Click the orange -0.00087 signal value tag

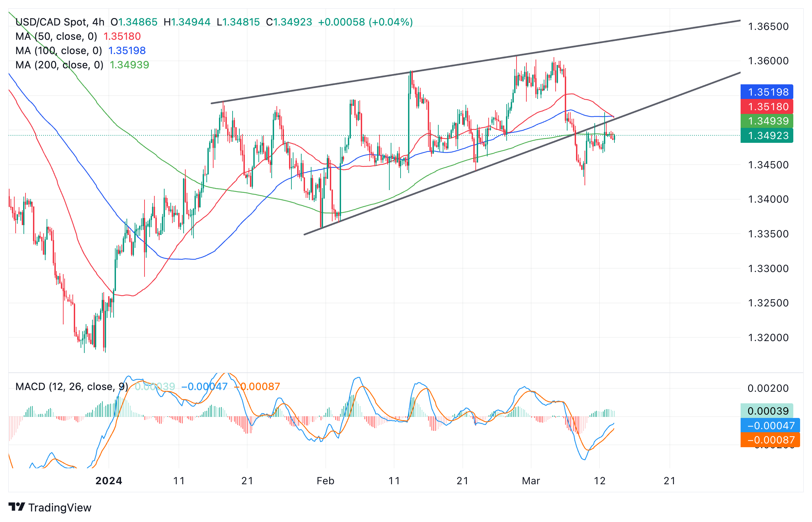tap(769, 440)
